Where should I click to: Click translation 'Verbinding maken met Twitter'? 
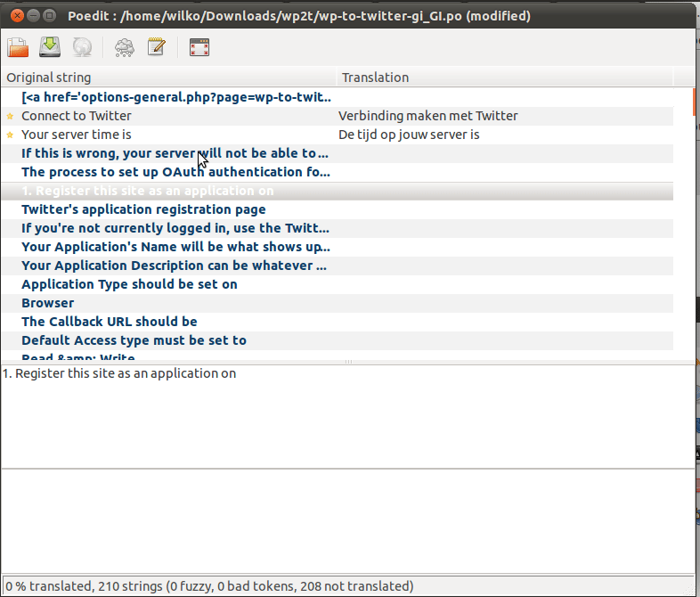pyautogui.click(x=428, y=116)
